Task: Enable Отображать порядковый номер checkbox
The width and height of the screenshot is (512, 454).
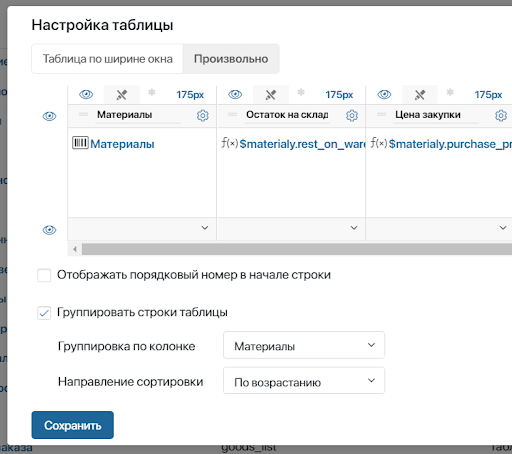Action: pos(44,275)
